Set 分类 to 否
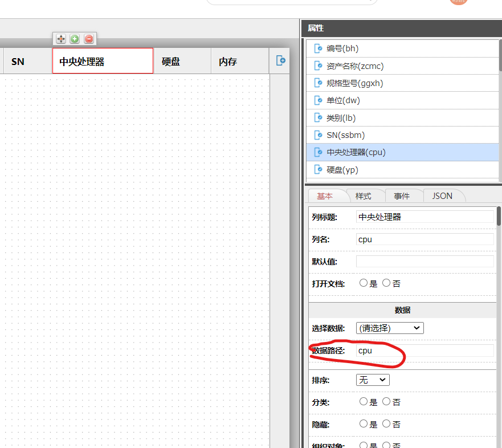This screenshot has width=502, height=448. [x=386, y=402]
